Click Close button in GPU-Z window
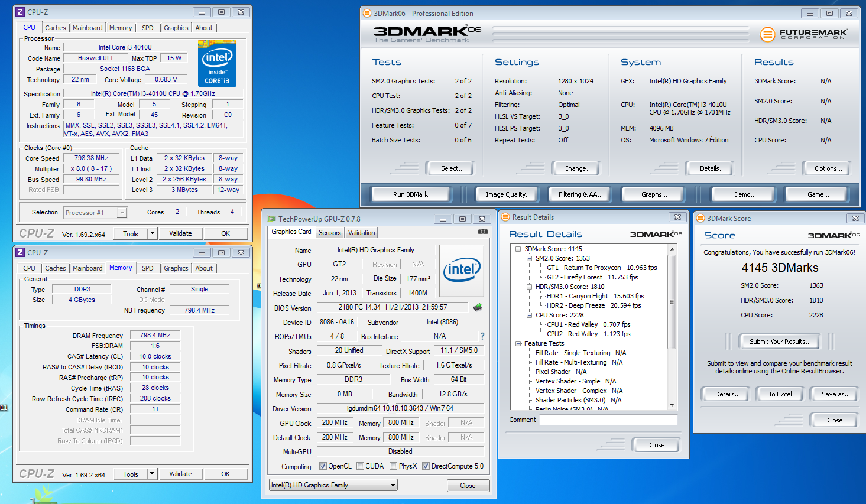Viewport: 866px width, 504px height. 468,486
